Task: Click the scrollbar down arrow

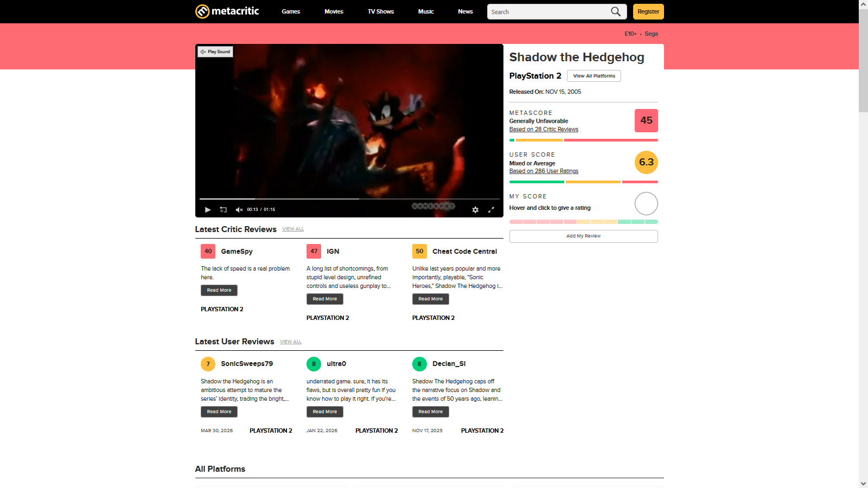Action: click(x=863, y=484)
